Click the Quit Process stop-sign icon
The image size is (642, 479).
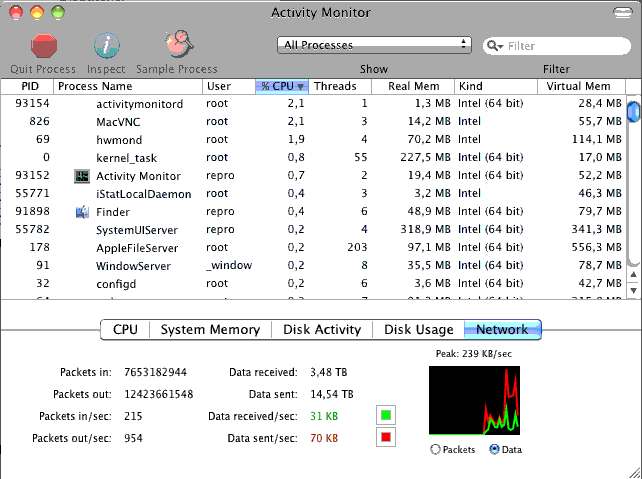tap(43, 46)
